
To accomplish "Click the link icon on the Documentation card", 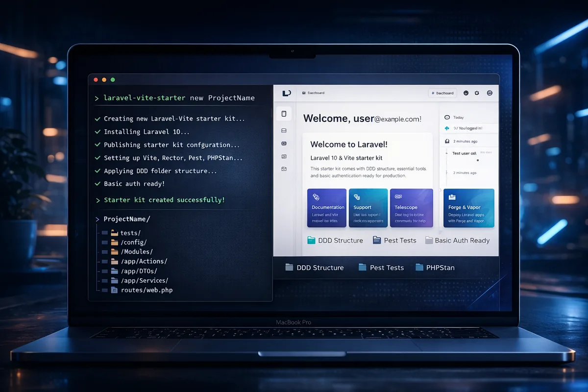I will (316, 196).
